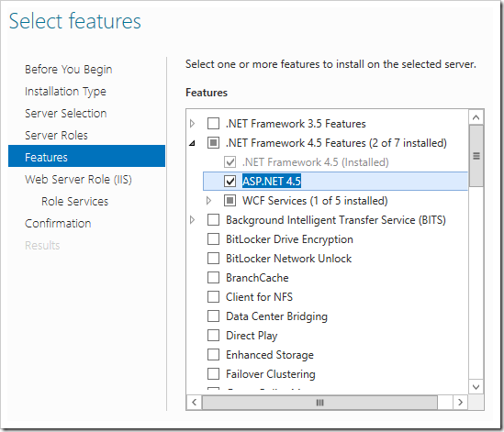Click the grayed .NET Framework 4.5 (Installed) checkbox

230,161
